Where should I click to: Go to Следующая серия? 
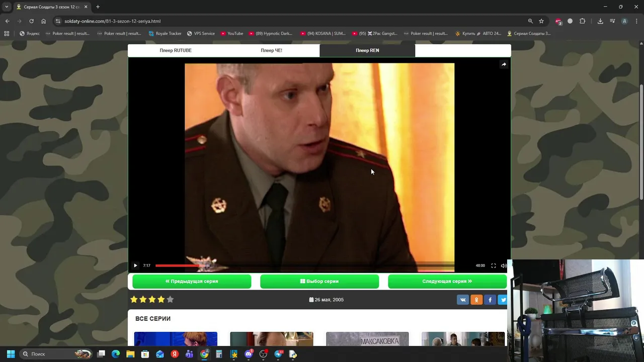(x=447, y=282)
